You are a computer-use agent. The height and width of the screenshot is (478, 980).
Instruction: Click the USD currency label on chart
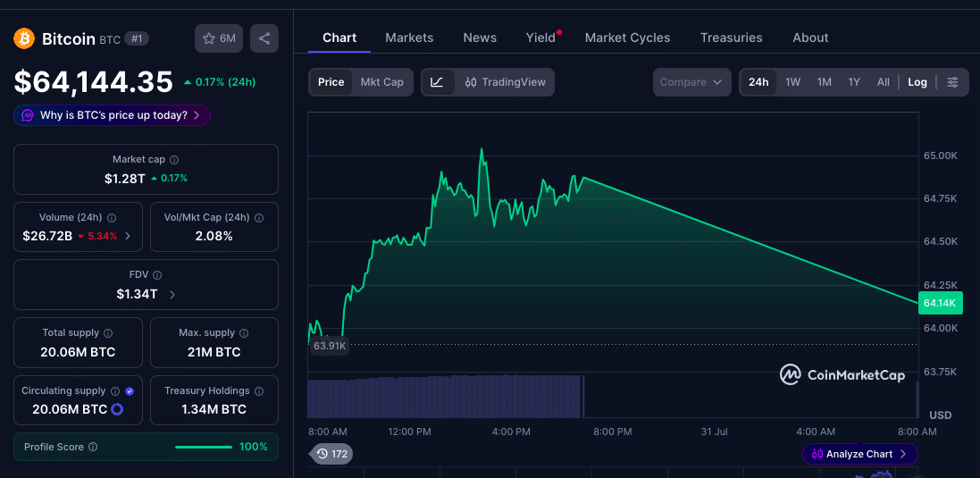coord(940,415)
